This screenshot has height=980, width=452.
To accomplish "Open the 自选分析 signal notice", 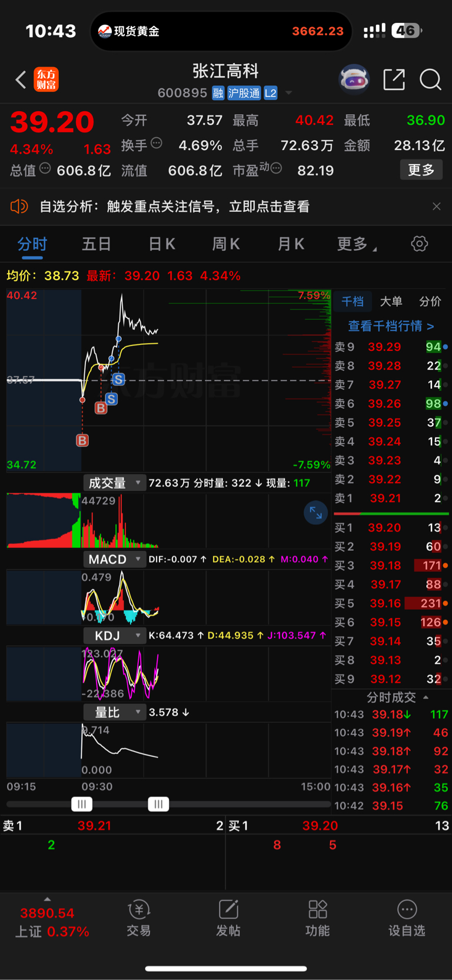I will coord(174,207).
